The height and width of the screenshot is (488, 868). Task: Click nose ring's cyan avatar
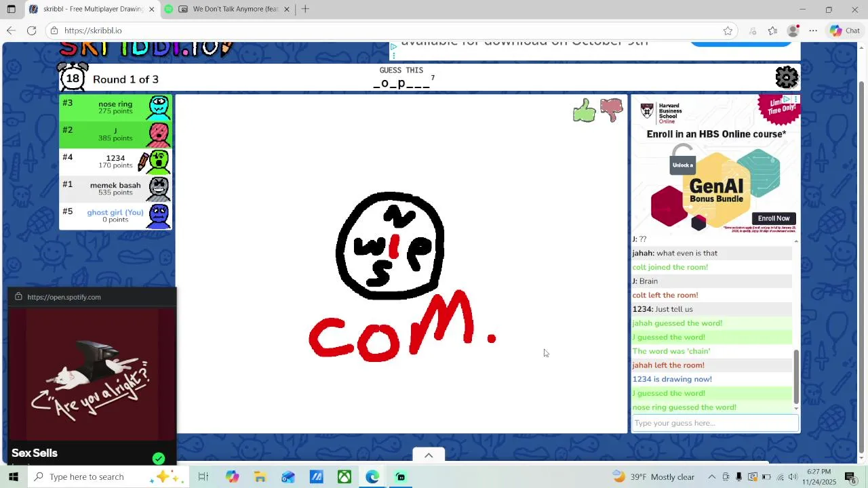pos(159,107)
